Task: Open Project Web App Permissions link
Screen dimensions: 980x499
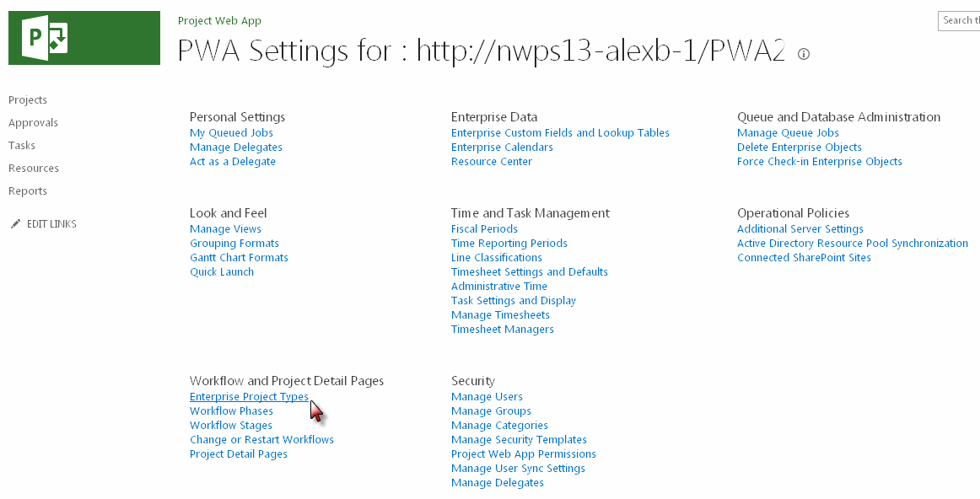Action: (523, 454)
